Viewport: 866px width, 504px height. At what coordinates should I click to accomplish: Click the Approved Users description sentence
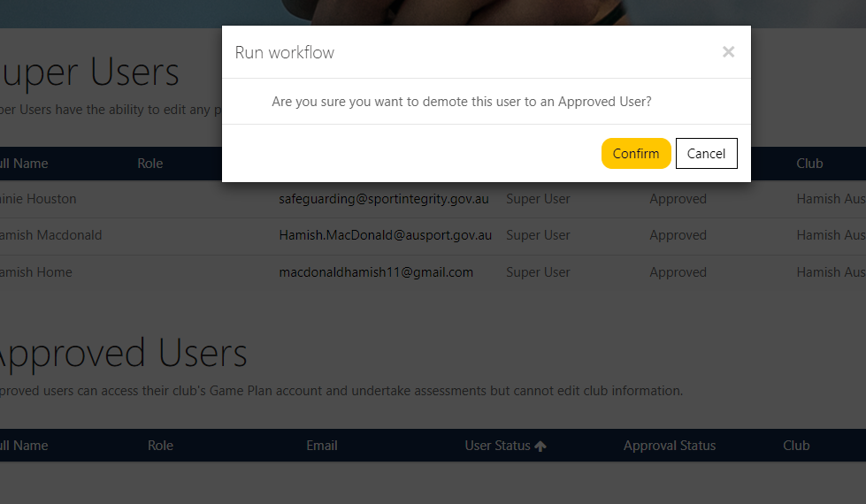341,391
